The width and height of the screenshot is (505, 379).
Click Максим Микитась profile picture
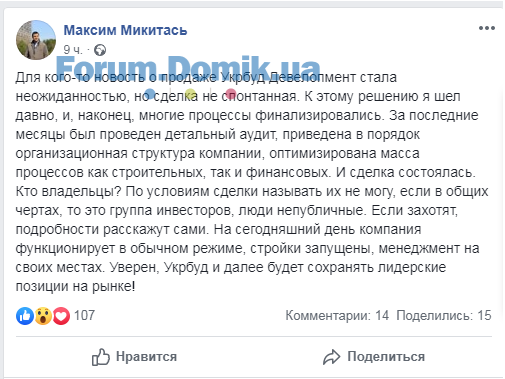tap(36, 40)
